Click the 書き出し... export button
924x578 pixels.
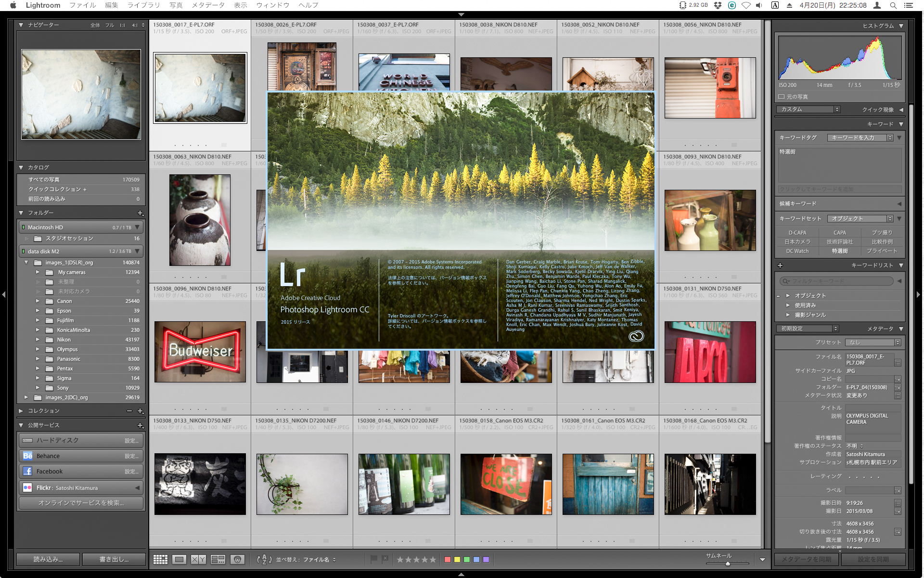click(114, 559)
